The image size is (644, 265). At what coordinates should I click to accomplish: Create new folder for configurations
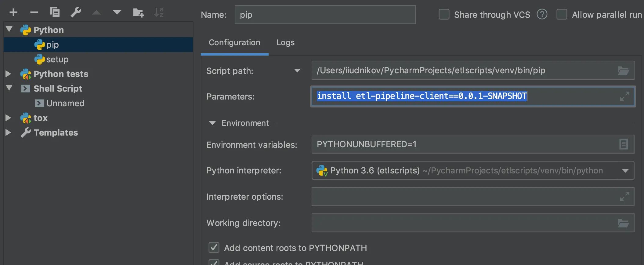coord(138,13)
